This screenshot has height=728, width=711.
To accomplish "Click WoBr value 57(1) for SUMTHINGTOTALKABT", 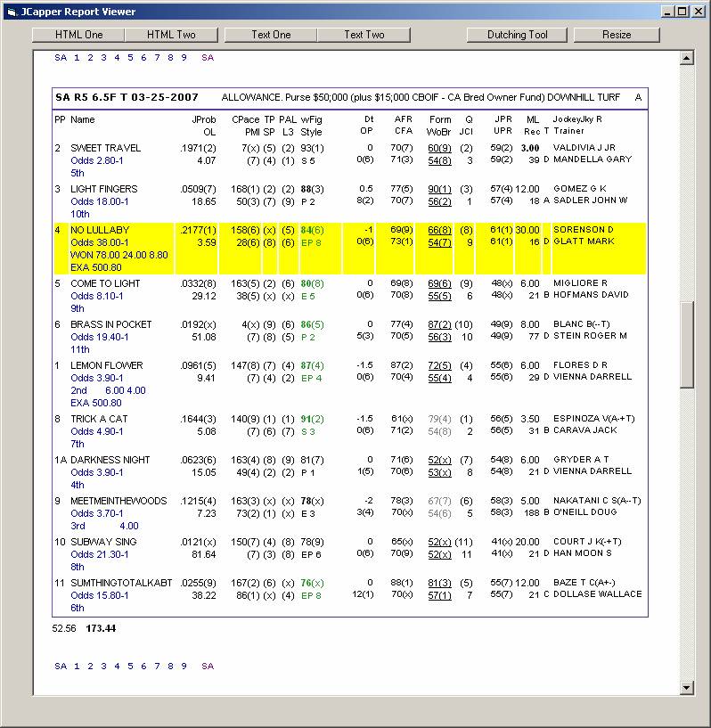I will pos(439,595).
